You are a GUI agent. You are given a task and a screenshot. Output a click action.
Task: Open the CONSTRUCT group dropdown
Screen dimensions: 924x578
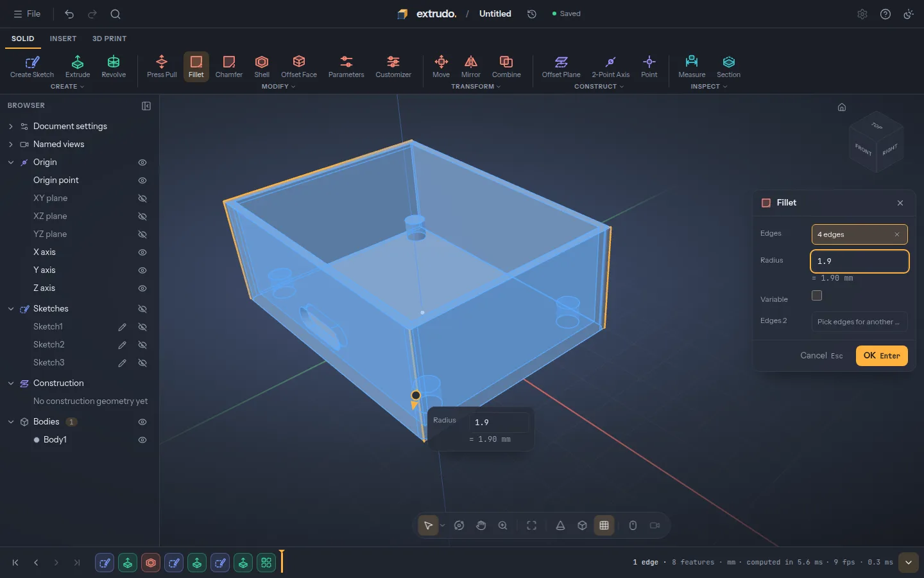[599, 87]
